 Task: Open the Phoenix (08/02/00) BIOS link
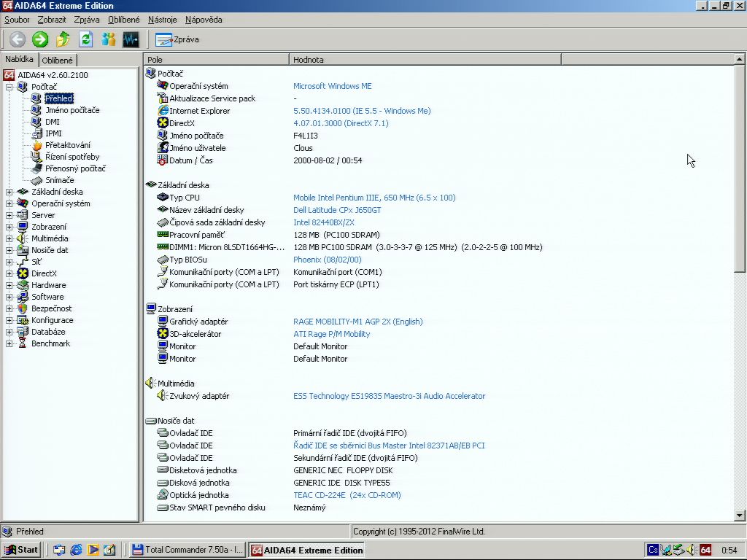(328, 260)
